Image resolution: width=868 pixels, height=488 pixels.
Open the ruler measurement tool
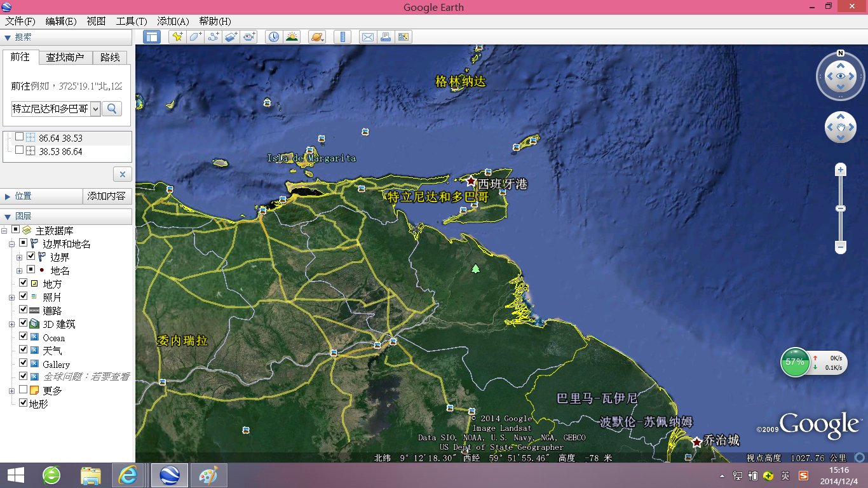(x=342, y=37)
